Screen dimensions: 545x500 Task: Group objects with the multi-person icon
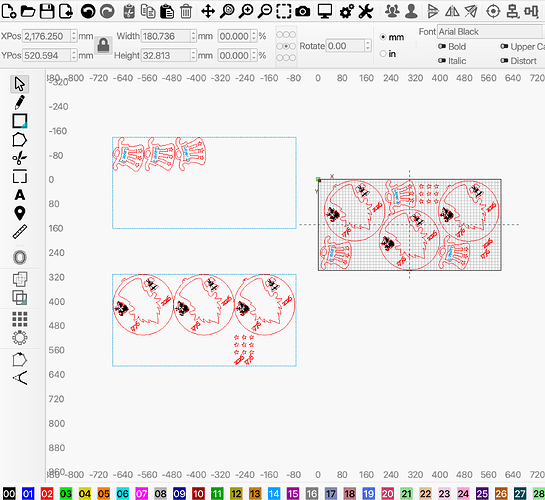point(392,11)
